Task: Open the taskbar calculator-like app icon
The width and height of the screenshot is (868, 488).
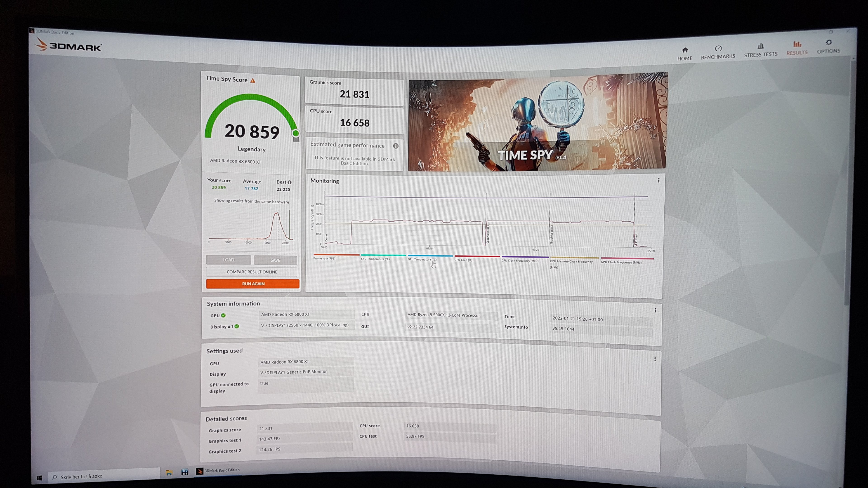Action: click(185, 472)
